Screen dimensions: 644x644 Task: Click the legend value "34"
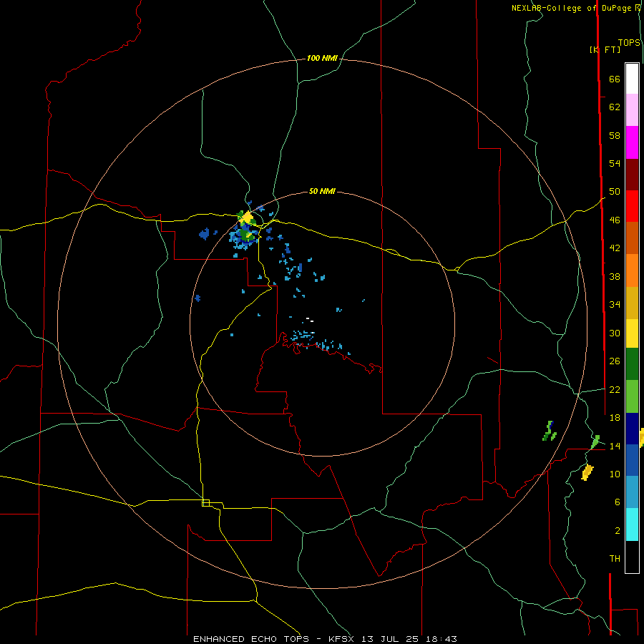click(615, 305)
